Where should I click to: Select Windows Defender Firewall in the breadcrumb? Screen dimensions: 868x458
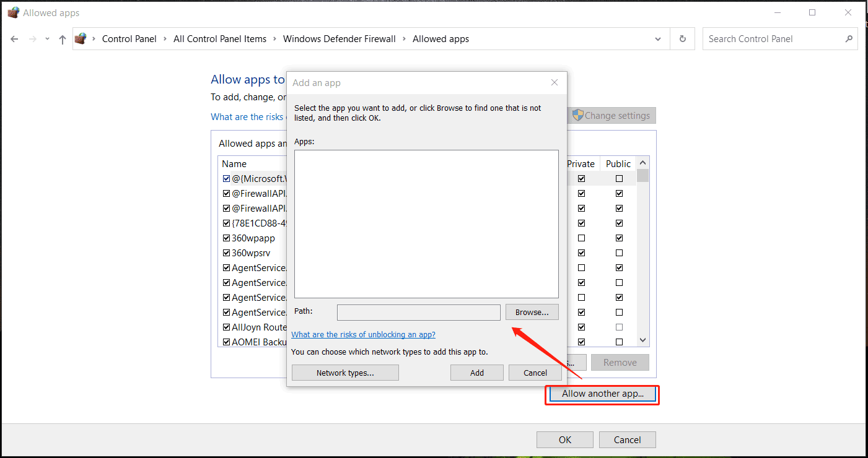coord(339,38)
